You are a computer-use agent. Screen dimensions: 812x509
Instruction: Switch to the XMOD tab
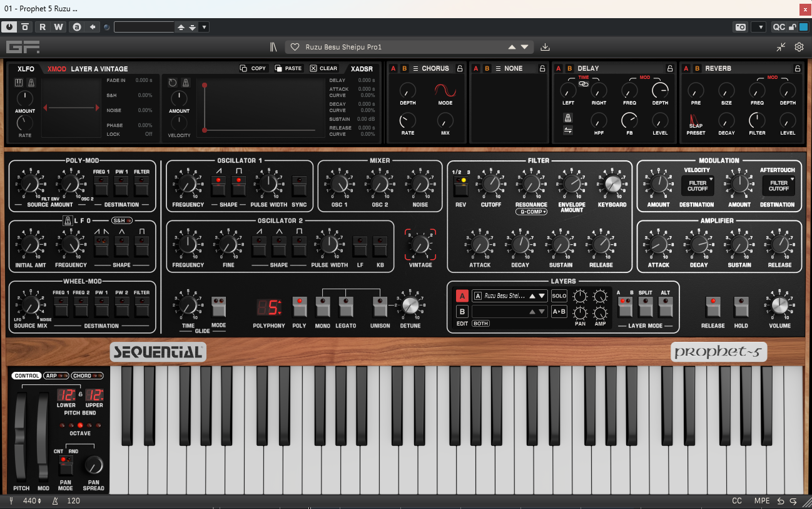57,69
